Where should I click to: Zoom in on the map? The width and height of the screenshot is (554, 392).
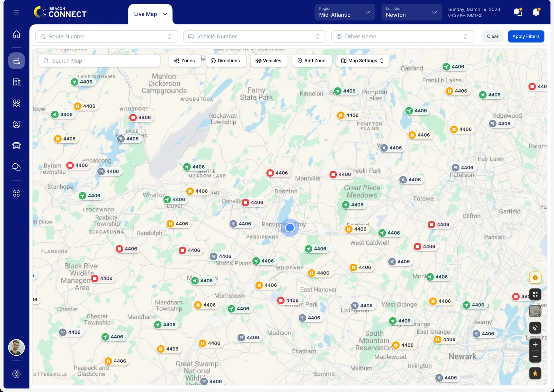(535, 345)
